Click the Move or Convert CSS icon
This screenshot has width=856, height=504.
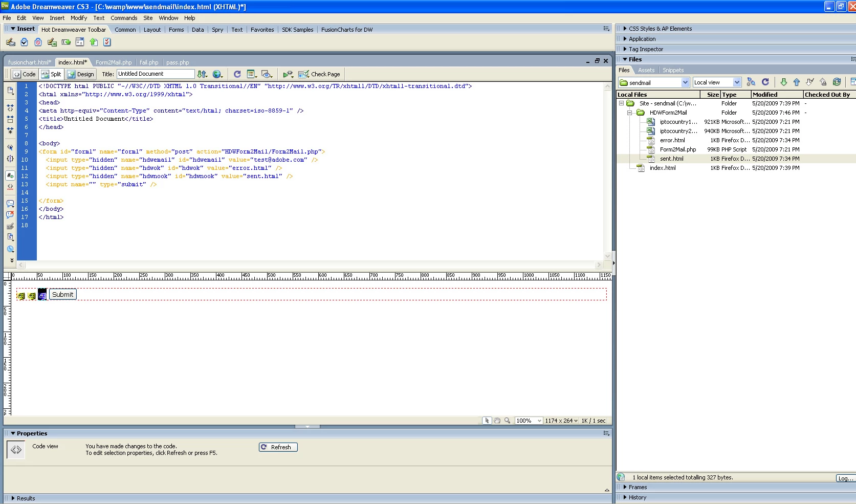click(10, 249)
